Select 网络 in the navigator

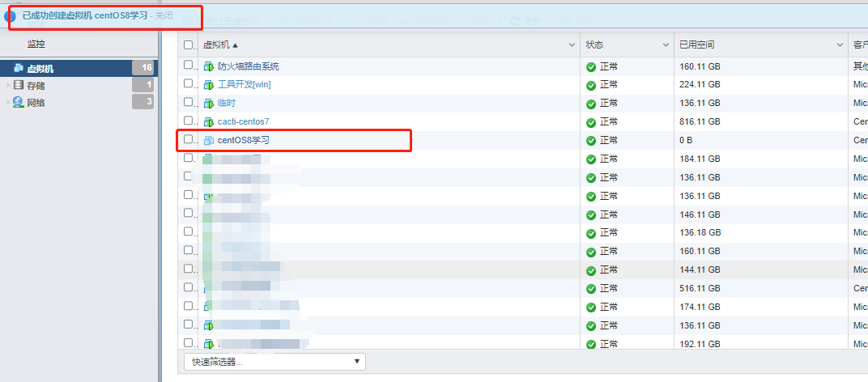pos(36,103)
